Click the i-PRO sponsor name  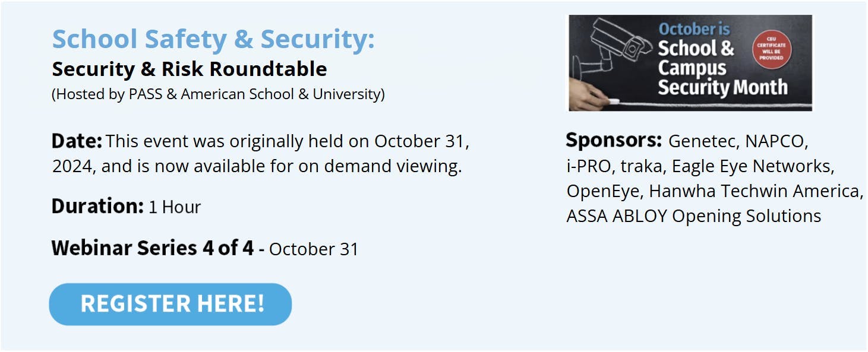tap(588, 166)
